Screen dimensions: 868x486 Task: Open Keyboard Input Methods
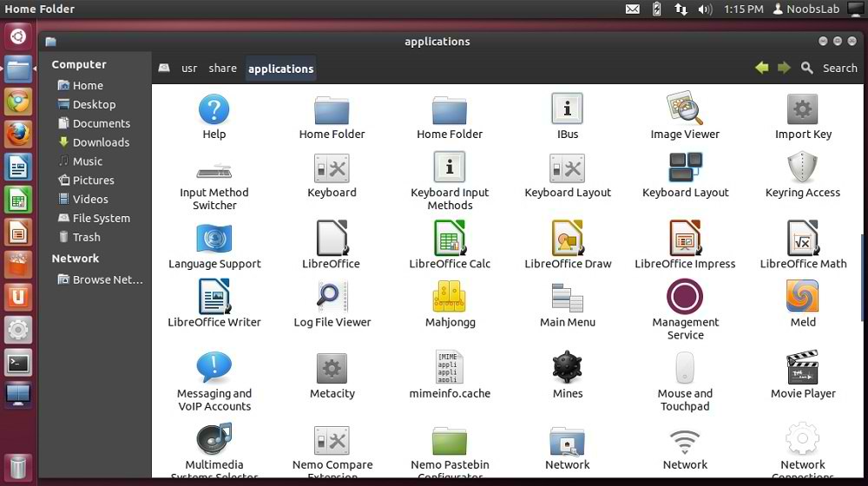450,167
